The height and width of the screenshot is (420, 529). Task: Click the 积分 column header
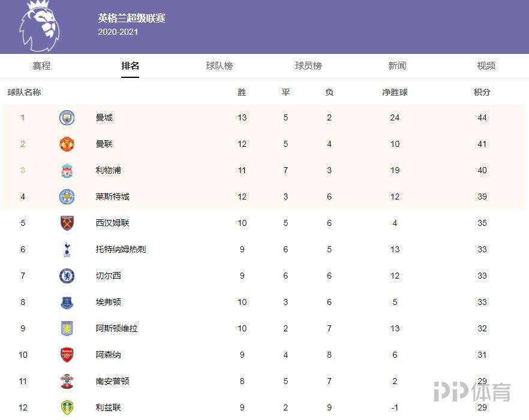click(x=482, y=92)
